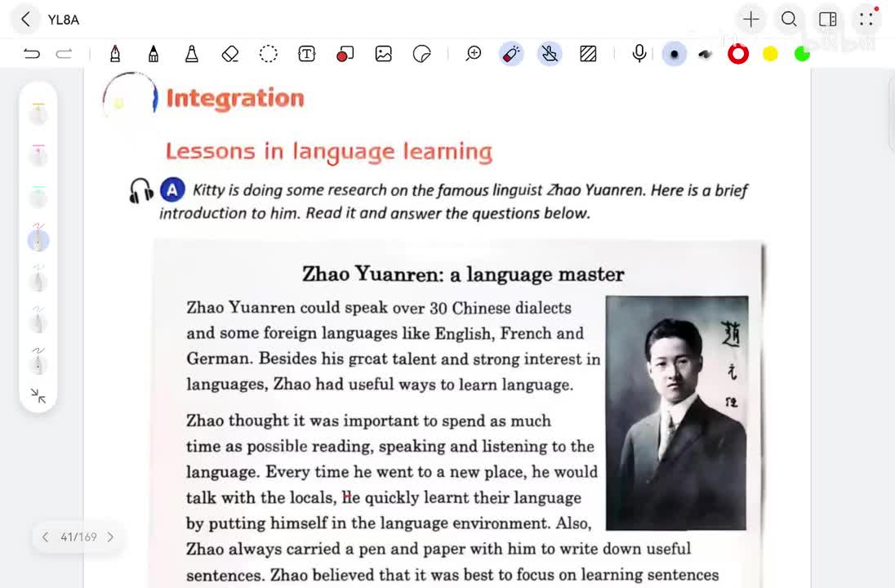Select the yellow pen preset in sidebar
The height and width of the screenshot is (588, 895).
(x=38, y=114)
